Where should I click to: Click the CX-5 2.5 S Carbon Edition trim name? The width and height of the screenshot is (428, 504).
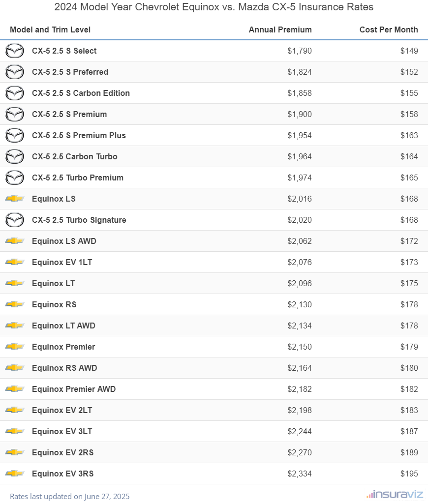coord(81,93)
